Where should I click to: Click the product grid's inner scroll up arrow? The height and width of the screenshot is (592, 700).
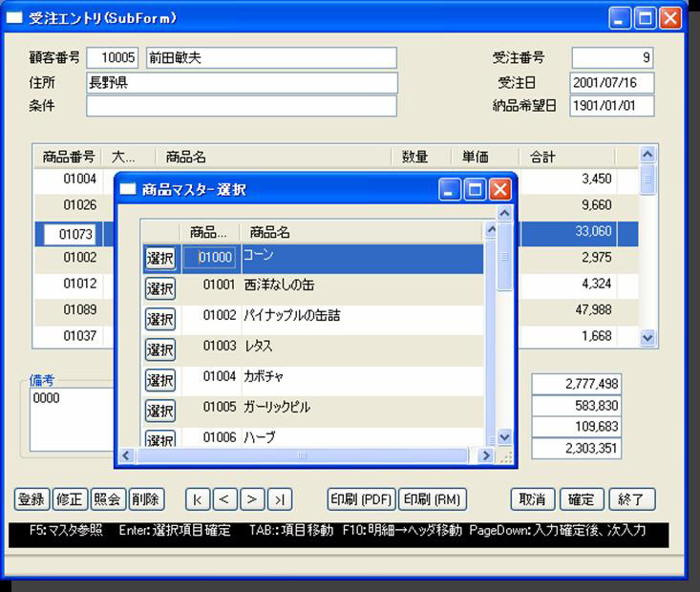491,230
